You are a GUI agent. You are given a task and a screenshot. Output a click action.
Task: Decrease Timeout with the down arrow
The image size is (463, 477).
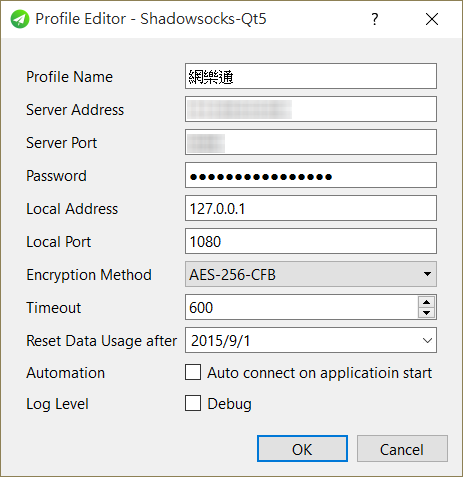[x=426, y=313]
